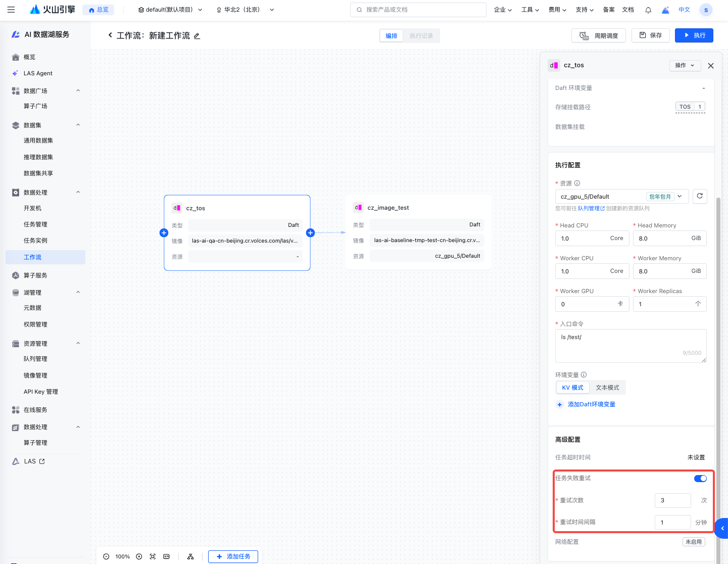The image size is (728, 564).
Task: Collapse the 数据处理 sidebar section
Action: click(78, 192)
